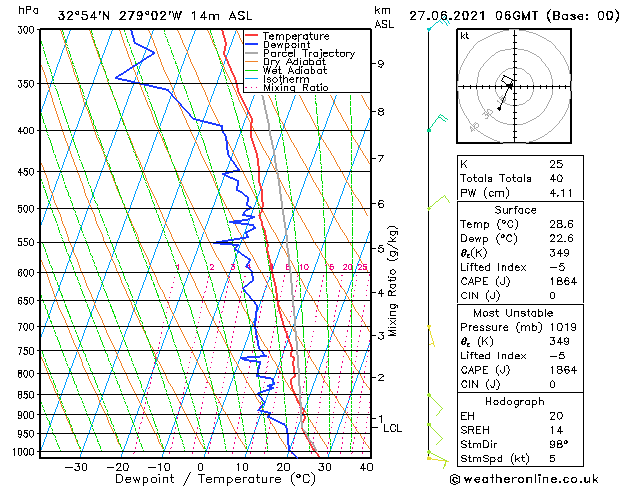Click the 'km ASL' altitude axis heading
The height and width of the screenshot is (486, 629).
point(384,17)
